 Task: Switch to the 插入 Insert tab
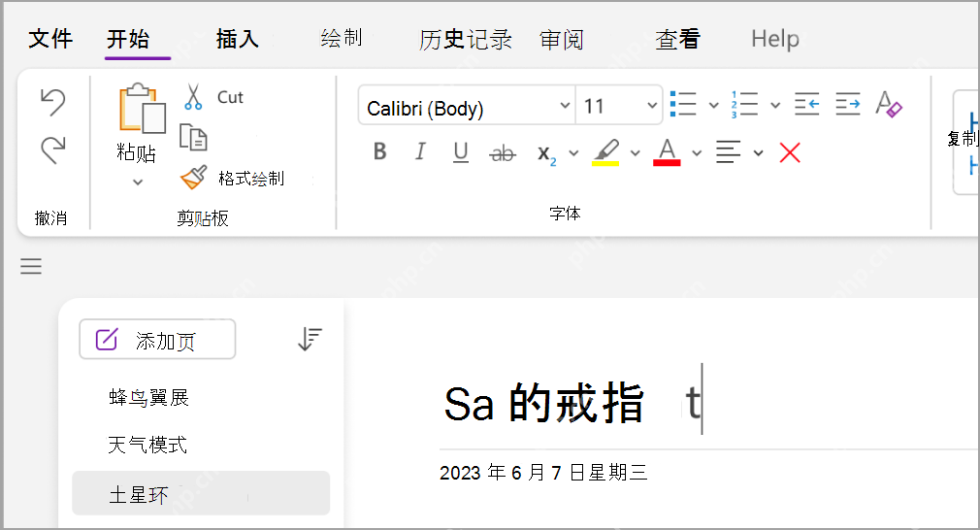coord(237,39)
